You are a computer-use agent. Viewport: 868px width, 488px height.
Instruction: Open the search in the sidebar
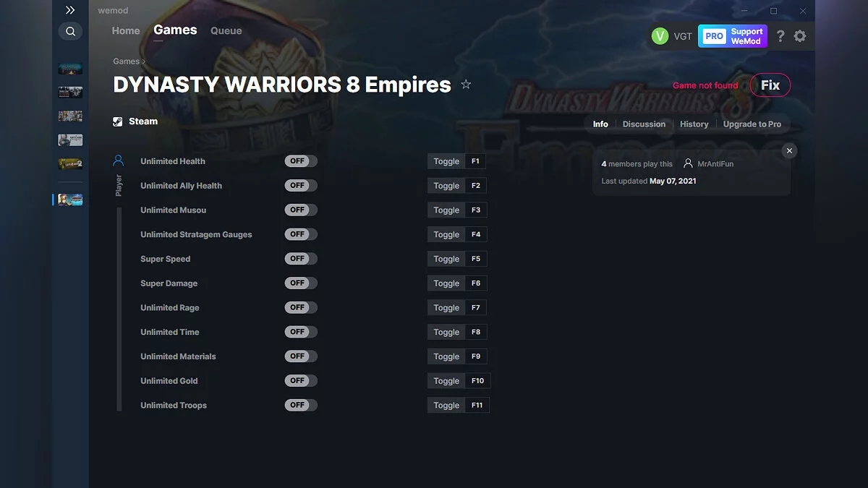coord(70,31)
